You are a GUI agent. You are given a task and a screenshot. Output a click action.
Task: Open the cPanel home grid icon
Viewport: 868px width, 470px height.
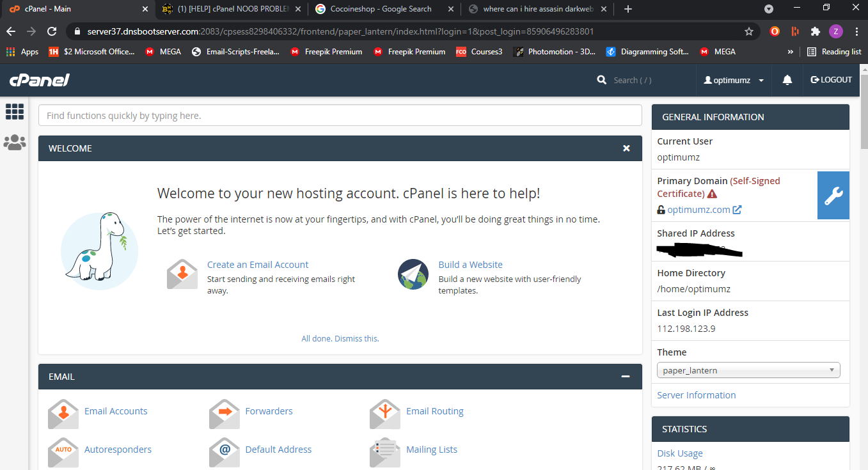tap(15, 111)
